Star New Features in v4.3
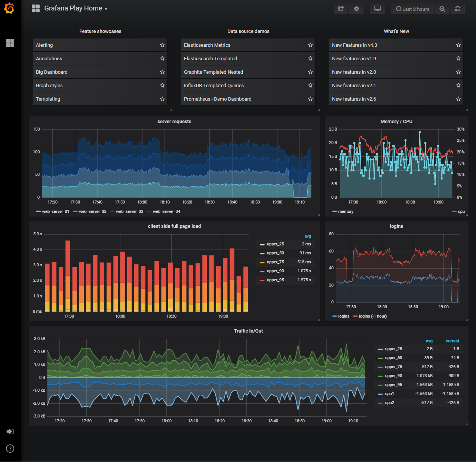The width and height of the screenshot is (476, 462). pos(458,45)
